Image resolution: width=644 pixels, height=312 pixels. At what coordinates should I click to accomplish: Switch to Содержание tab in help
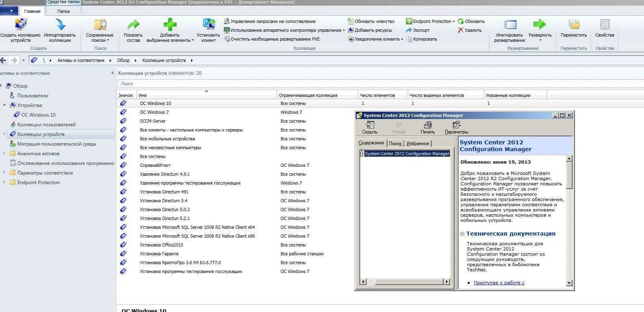click(x=371, y=143)
